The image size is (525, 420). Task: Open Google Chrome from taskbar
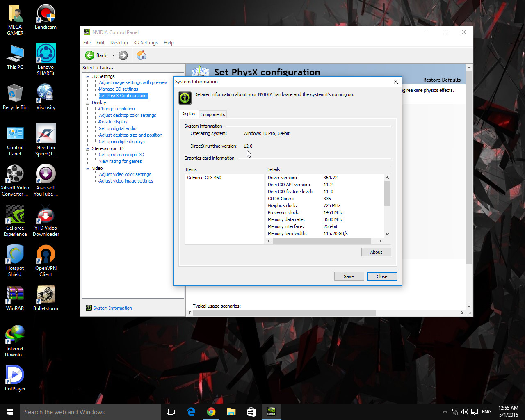(211, 412)
